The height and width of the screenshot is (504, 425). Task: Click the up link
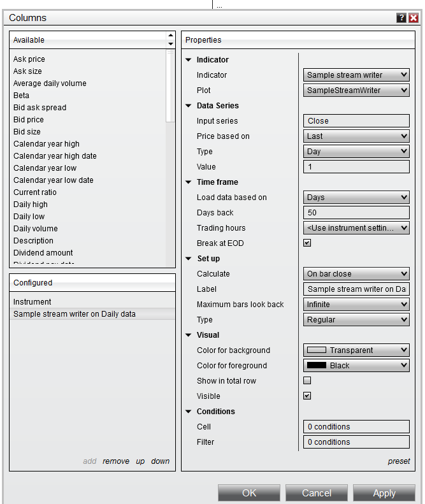coord(140,461)
